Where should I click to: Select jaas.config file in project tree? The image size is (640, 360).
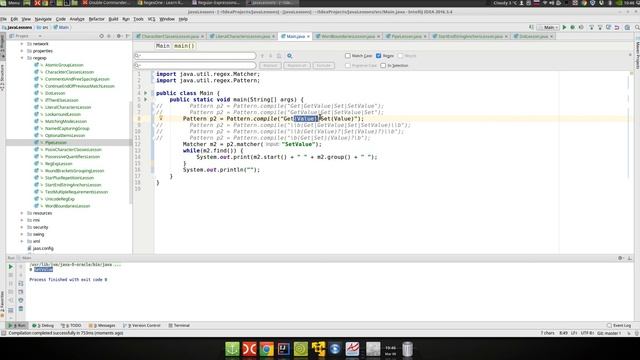(x=43, y=248)
